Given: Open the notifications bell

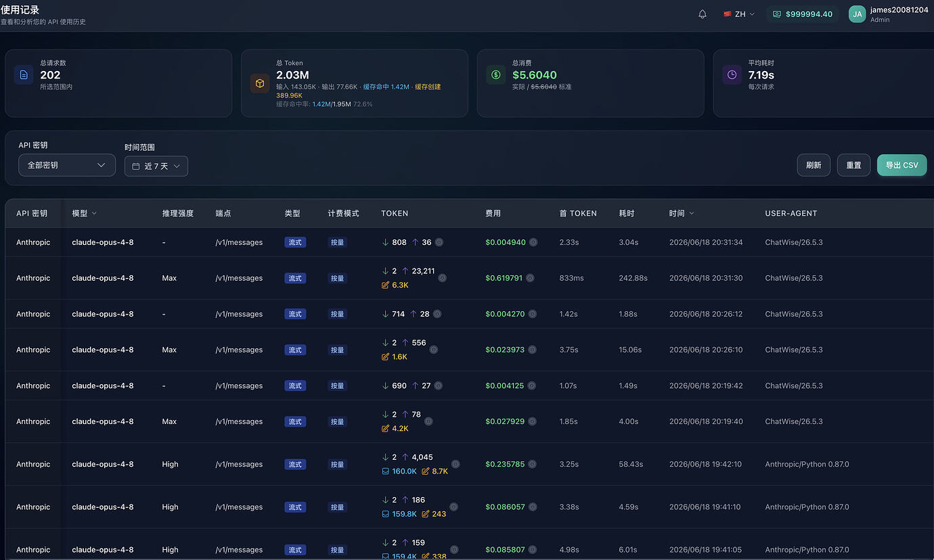Looking at the screenshot, I should tap(703, 14).
